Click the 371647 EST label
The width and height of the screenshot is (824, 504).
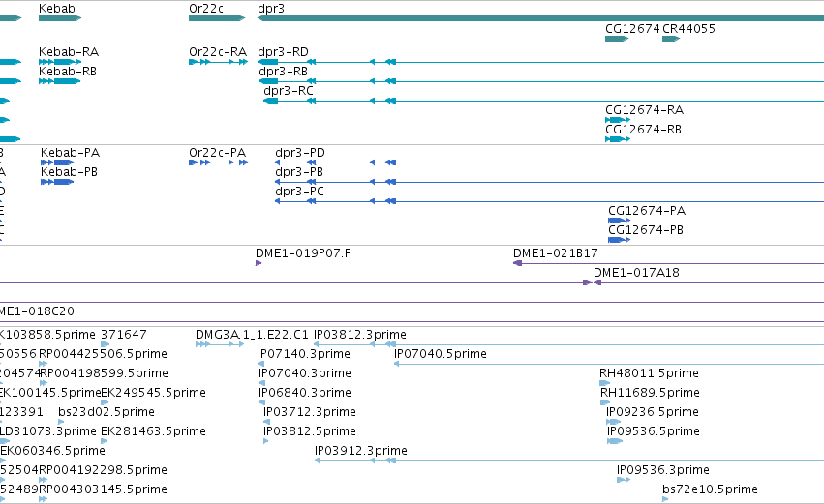click(x=124, y=335)
